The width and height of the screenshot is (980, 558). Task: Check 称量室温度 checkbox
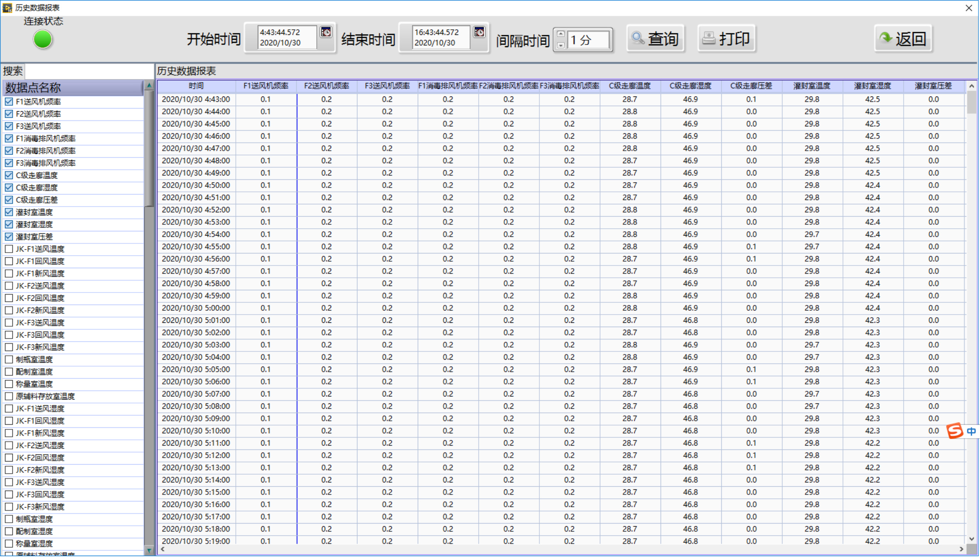tap(9, 384)
